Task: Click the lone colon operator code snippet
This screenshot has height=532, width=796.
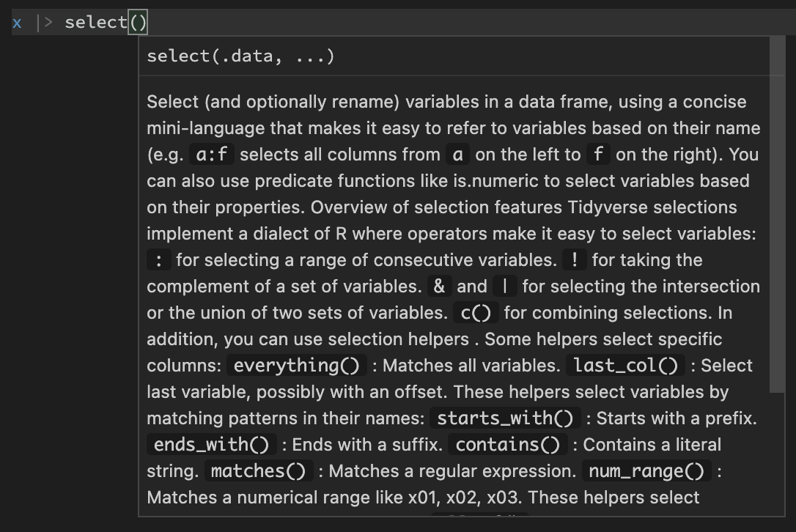Action: [158, 260]
